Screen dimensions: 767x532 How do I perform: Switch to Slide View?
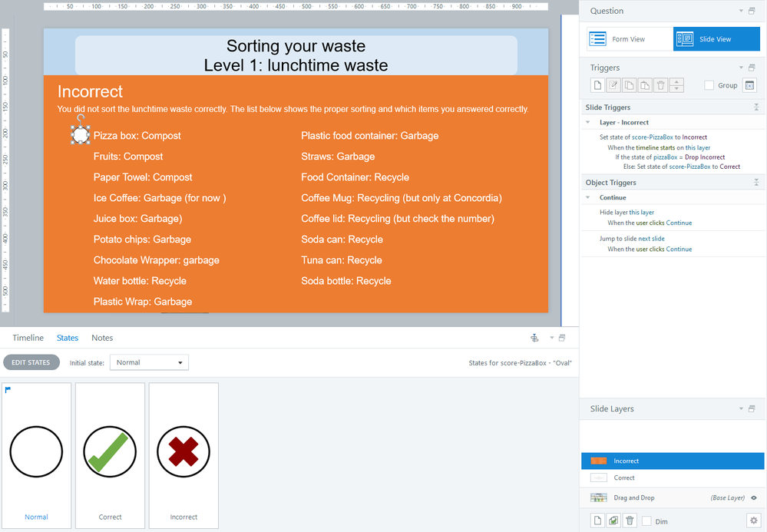pos(716,39)
